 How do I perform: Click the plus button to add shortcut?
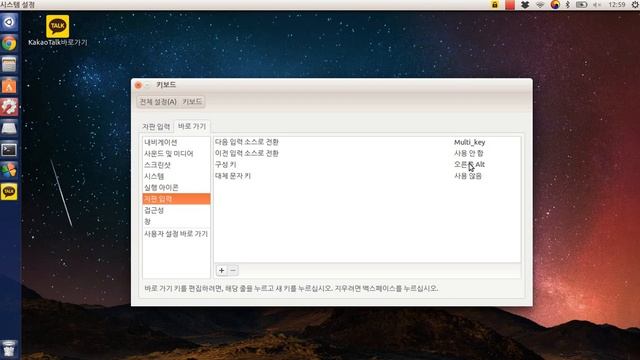(222, 270)
